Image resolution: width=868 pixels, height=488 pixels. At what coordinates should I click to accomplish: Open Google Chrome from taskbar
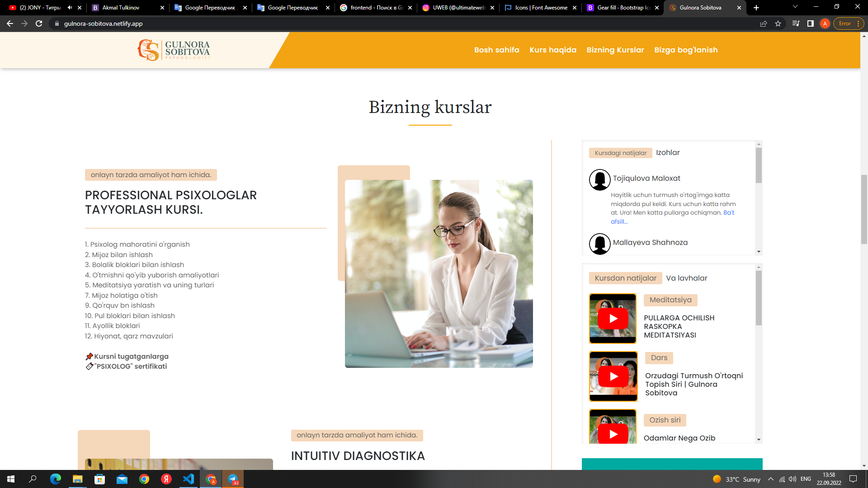(x=144, y=479)
